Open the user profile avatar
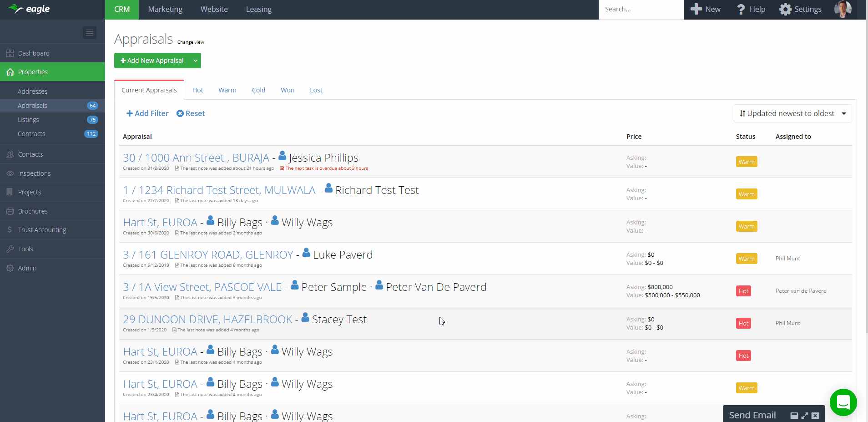This screenshot has width=868, height=422. coord(843,9)
